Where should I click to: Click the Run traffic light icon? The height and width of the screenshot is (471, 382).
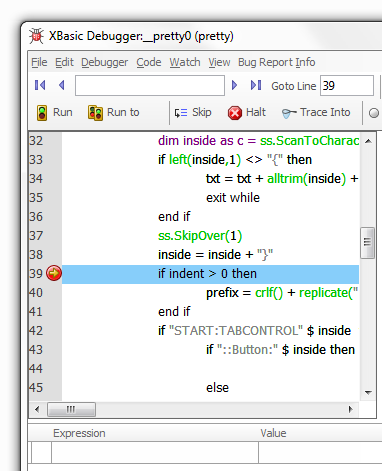(42, 113)
